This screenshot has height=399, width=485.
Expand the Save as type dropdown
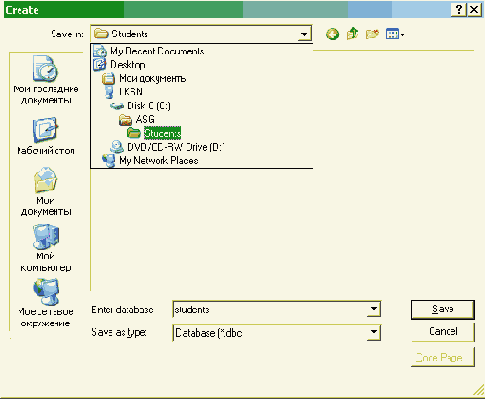click(374, 332)
